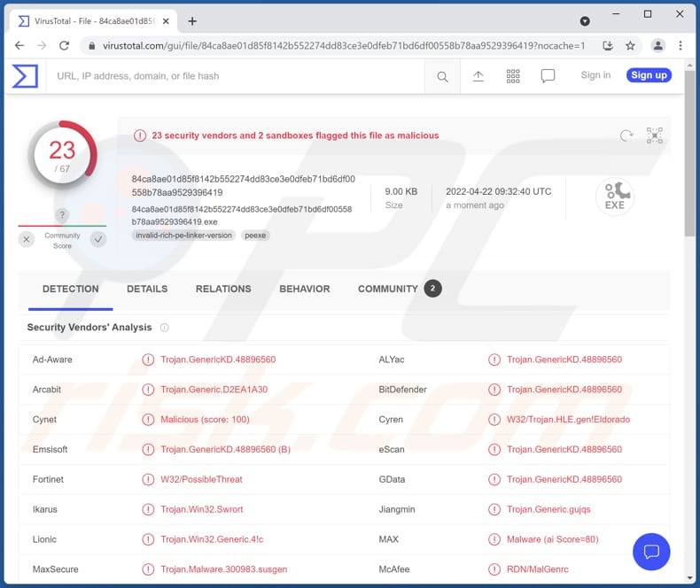The width and height of the screenshot is (700, 588).
Task: Switch to the DETAILS tab
Action: pyautogui.click(x=147, y=289)
